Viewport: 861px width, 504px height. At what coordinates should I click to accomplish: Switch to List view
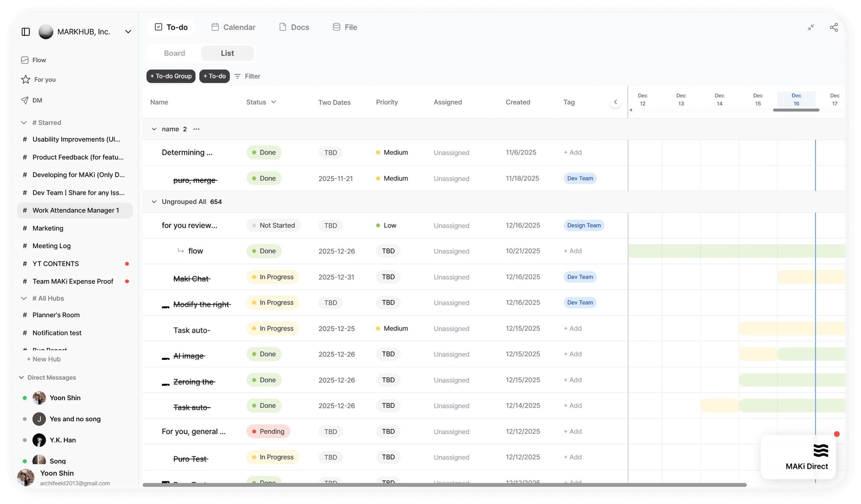coord(227,53)
